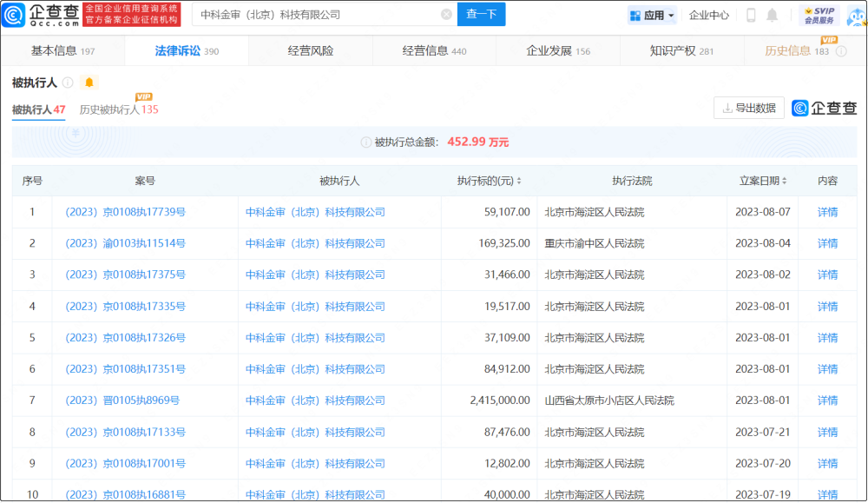
Task: Click total amount 452.99 万元
Action: click(x=477, y=142)
